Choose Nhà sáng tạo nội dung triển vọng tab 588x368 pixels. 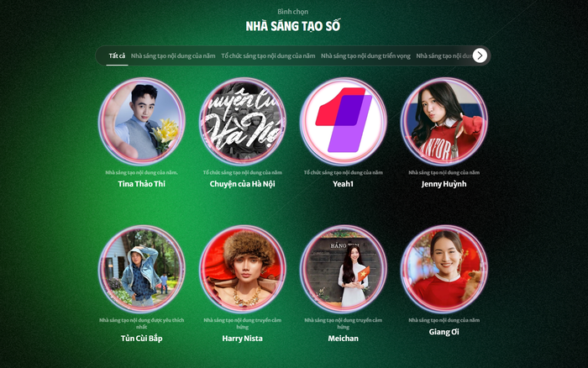tap(365, 56)
